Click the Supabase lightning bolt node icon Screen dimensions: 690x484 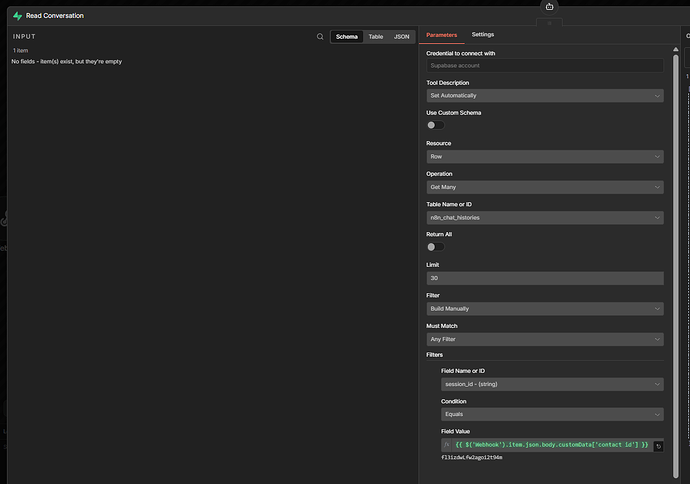17,16
